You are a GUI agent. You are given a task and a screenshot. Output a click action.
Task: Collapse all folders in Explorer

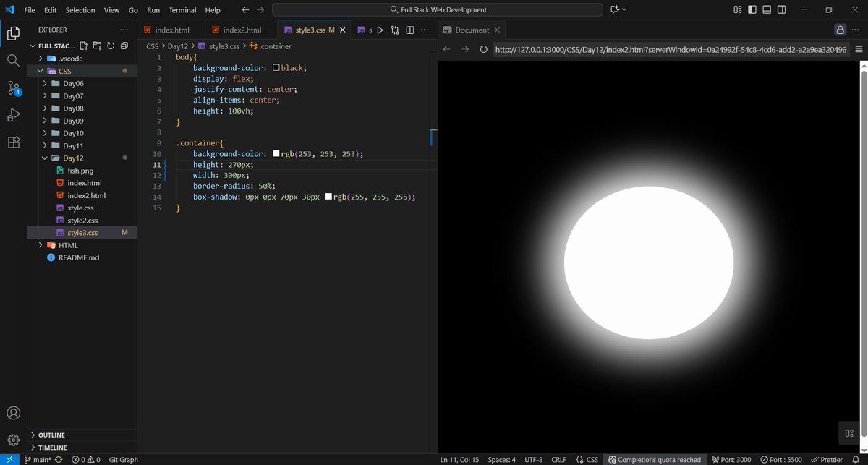click(x=124, y=46)
